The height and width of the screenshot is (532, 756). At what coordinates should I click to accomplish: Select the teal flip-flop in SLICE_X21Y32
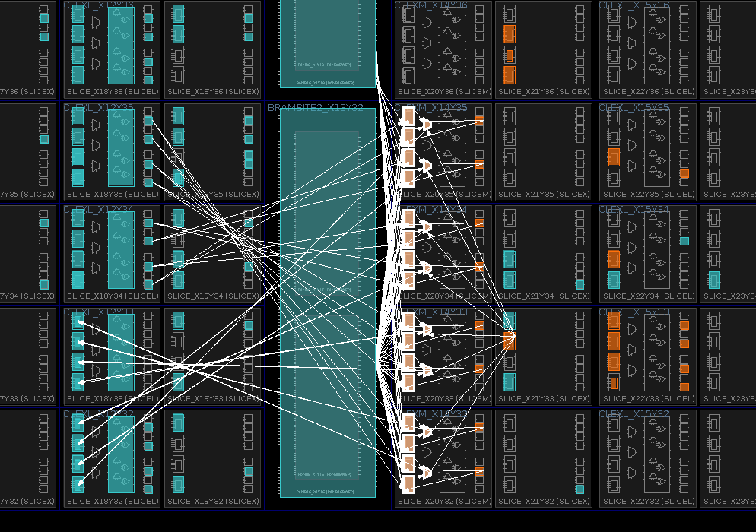point(580,489)
